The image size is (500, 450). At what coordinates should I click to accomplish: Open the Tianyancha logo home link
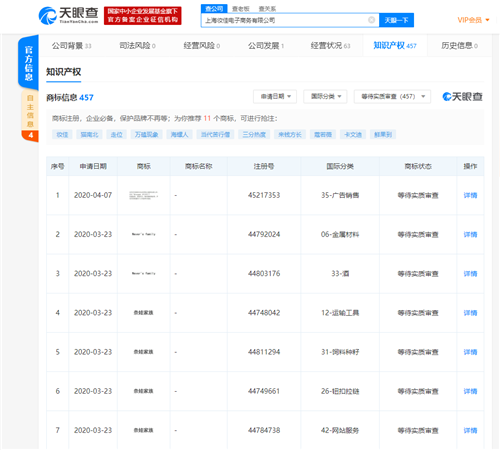click(68, 15)
